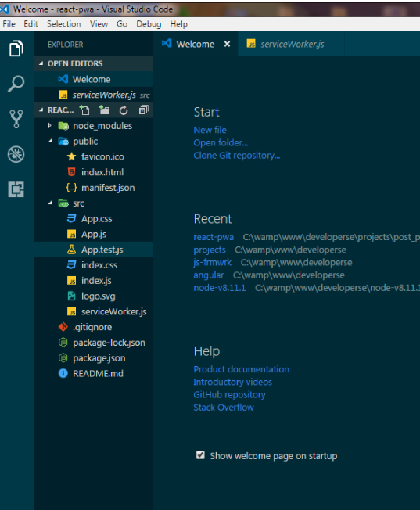Collapse the Open Editors section
The height and width of the screenshot is (510, 420).
coord(41,63)
